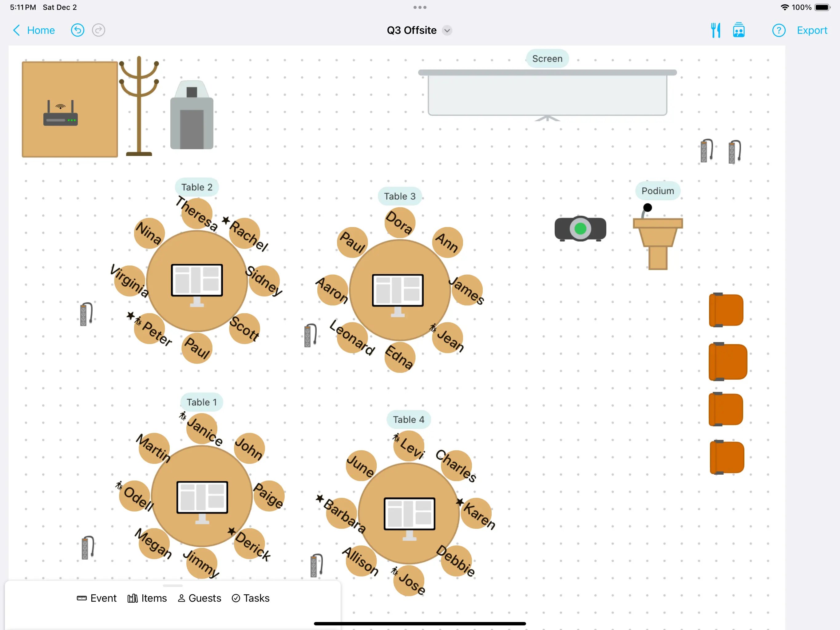The image size is (840, 630).
Task: Select Leonard's seat at Table 3
Action: pyautogui.click(x=352, y=337)
